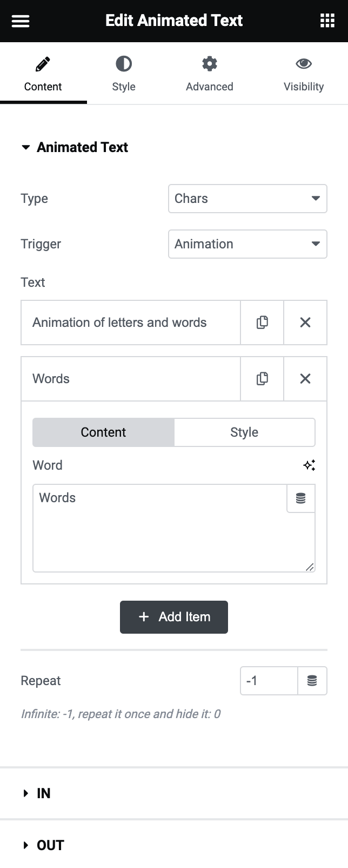Click the apps grid icon top right

click(x=327, y=21)
